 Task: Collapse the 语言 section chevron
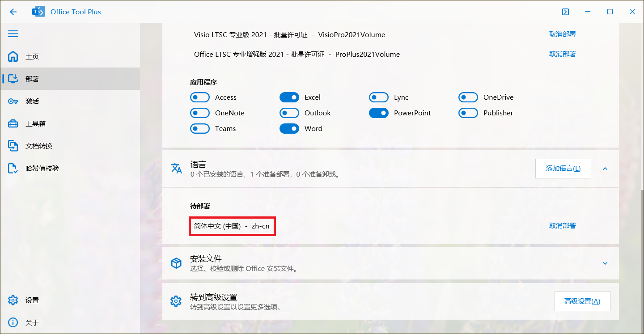click(605, 169)
